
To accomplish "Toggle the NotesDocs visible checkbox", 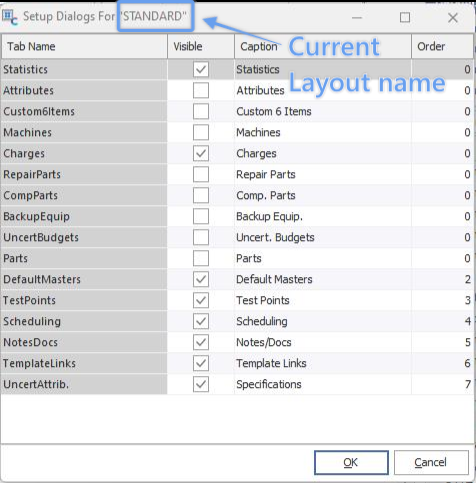I will point(201,342).
